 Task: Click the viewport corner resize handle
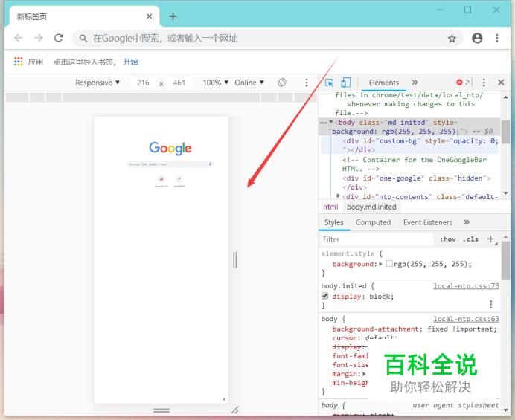coord(235,410)
